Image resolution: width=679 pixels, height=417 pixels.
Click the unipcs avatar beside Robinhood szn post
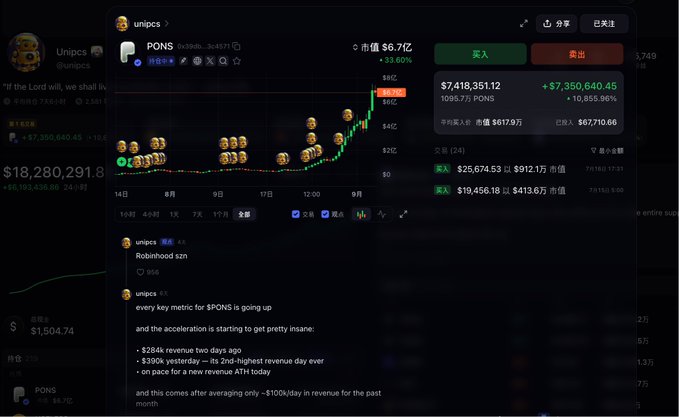tap(126, 242)
